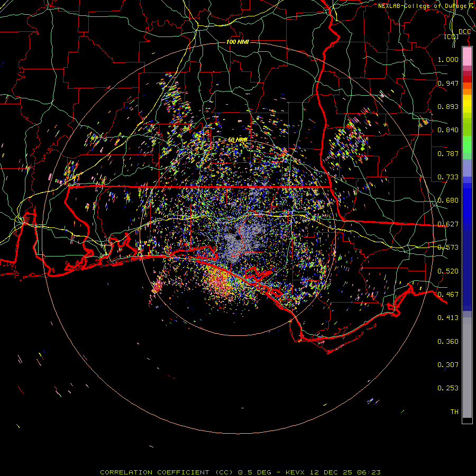Click the 100 NMI range ring label
The width and height of the screenshot is (476, 476).
[x=237, y=42]
